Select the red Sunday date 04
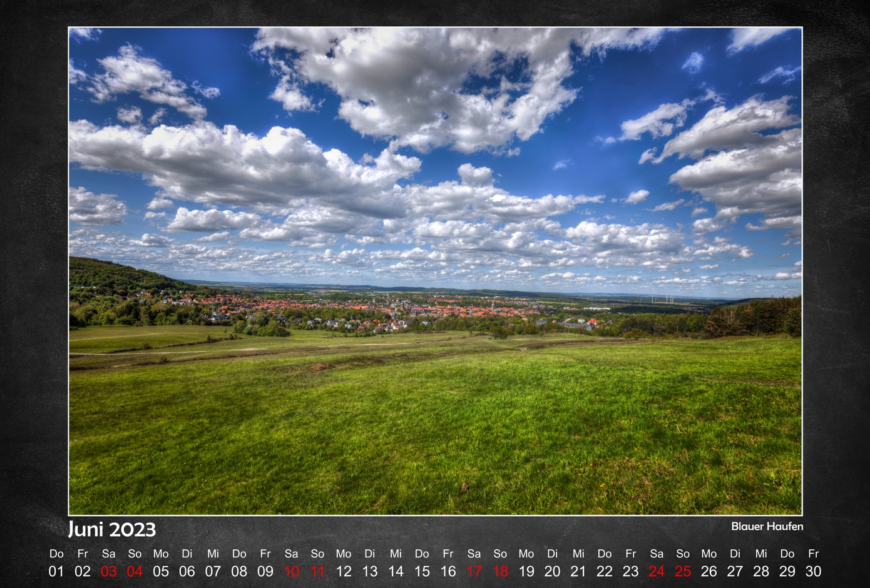This screenshot has width=870, height=588. point(135,571)
